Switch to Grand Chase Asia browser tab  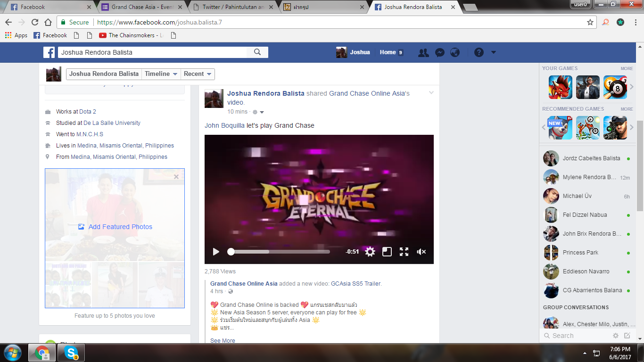tap(142, 7)
